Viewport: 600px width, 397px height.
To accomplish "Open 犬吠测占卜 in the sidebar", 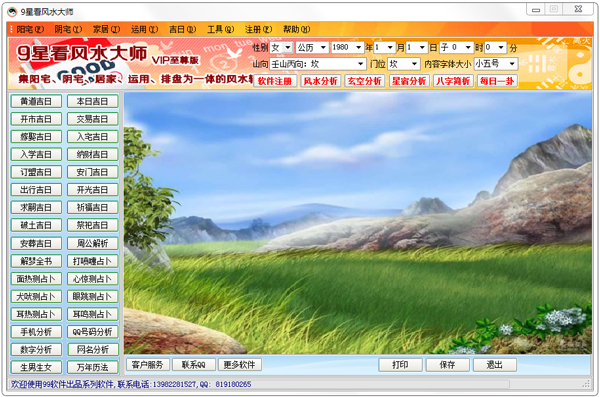I will pos(36,296).
